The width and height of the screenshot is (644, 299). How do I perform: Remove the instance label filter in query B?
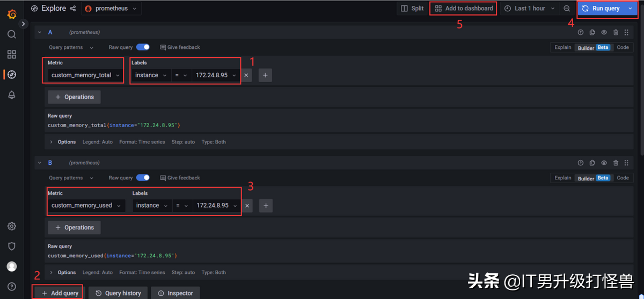click(x=247, y=206)
